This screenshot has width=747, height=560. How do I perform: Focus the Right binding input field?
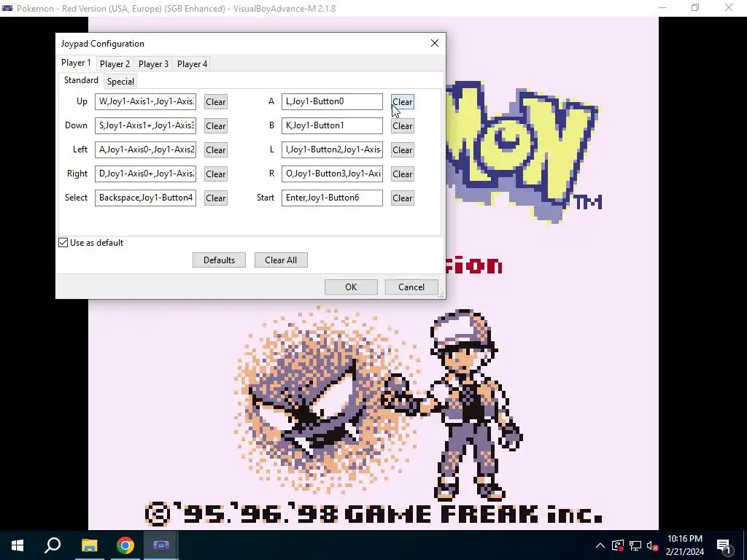(x=145, y=174)
